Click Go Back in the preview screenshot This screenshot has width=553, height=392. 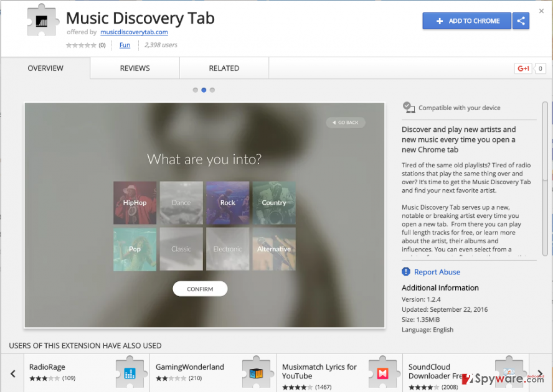click(346, 123)
